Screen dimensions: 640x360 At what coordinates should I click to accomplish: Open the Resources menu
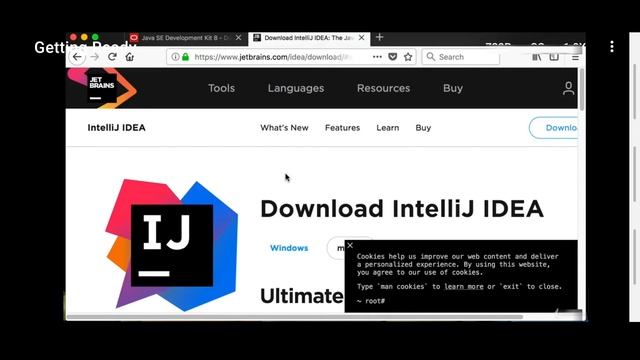point(383,88)
